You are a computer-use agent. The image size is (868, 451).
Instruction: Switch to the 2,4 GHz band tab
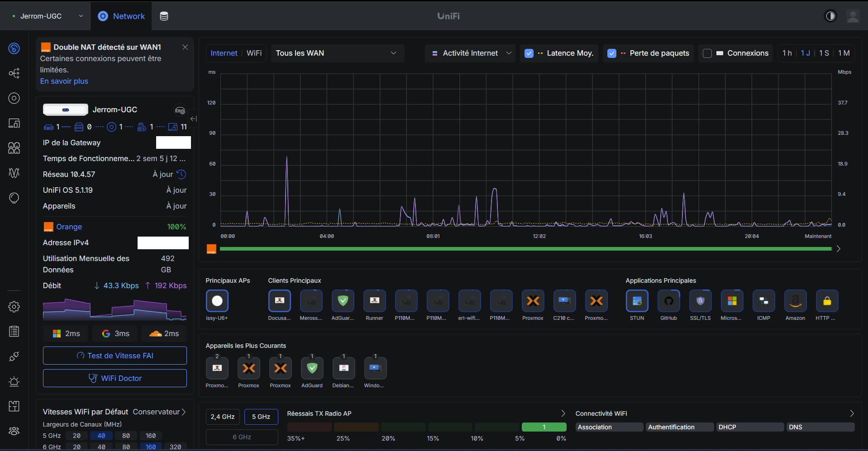223,417
